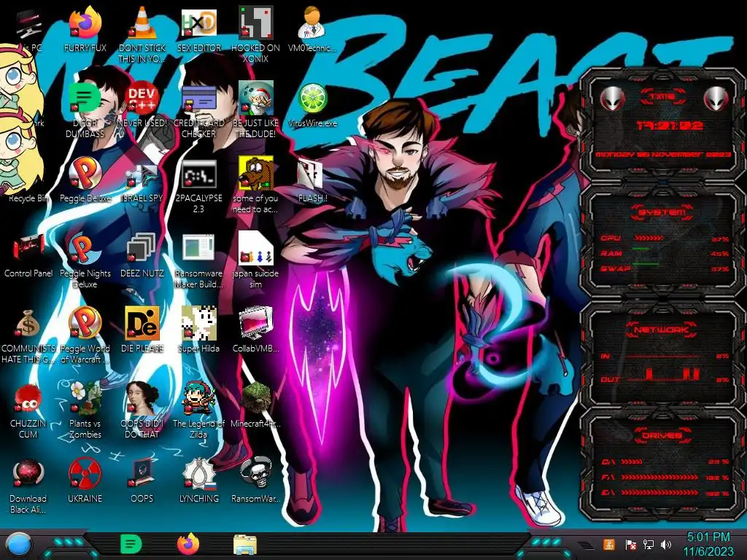Launch the SEX EDITOR hex editor shortcut
Image resolution: width=747 pixels, height=560 pixels.
click(198, 23)
